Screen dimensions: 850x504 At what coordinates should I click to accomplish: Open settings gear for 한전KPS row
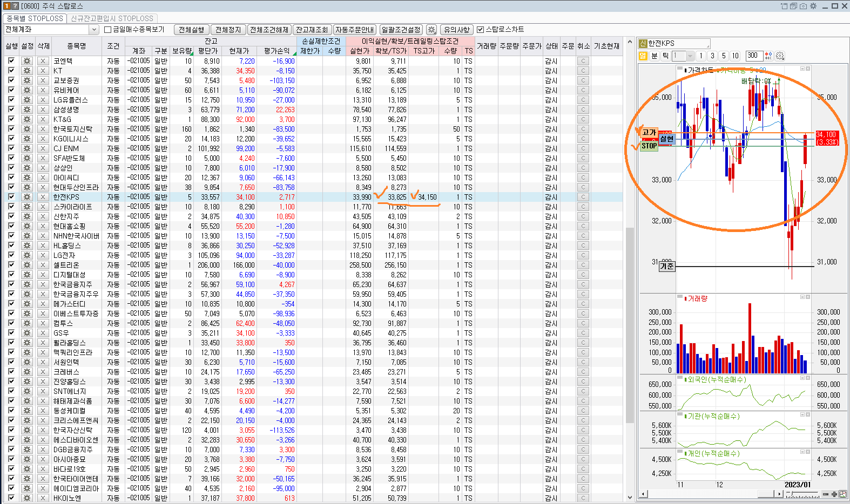[27, 197]
